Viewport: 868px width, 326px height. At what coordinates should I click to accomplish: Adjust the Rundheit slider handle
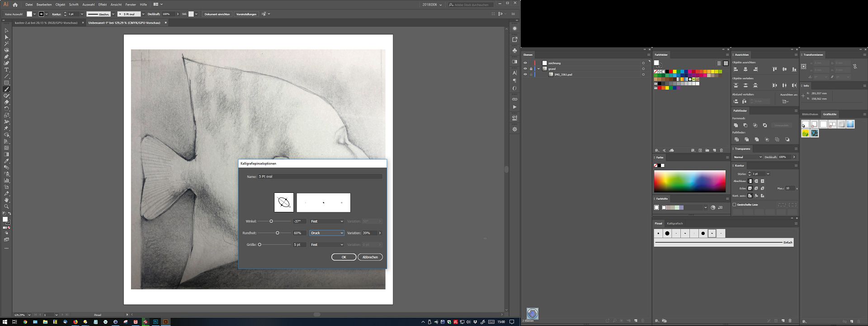278,233
